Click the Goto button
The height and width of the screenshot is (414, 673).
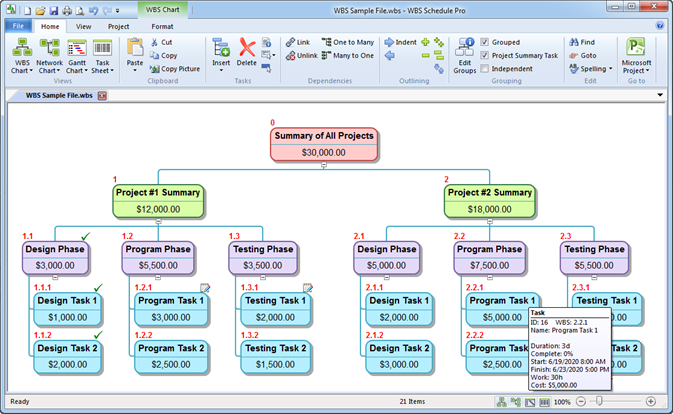(x=583, y=55)
